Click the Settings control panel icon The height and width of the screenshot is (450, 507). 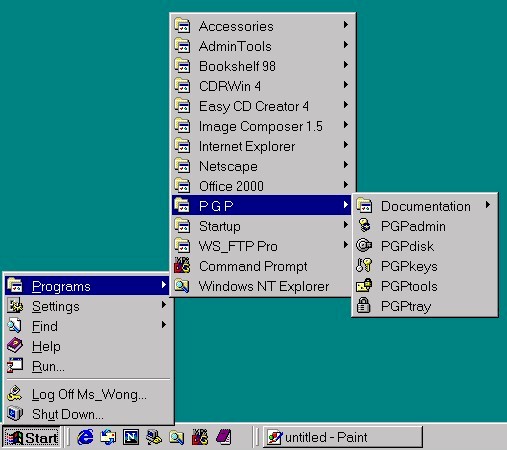pyautogui.click(x=15, y=306)
